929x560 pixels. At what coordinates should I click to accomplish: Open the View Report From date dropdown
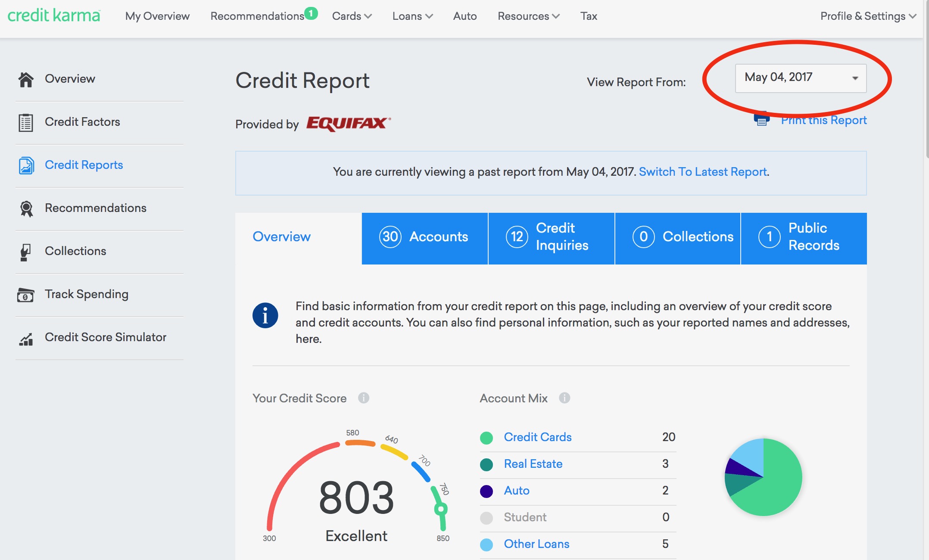click(x=801, y=78)
